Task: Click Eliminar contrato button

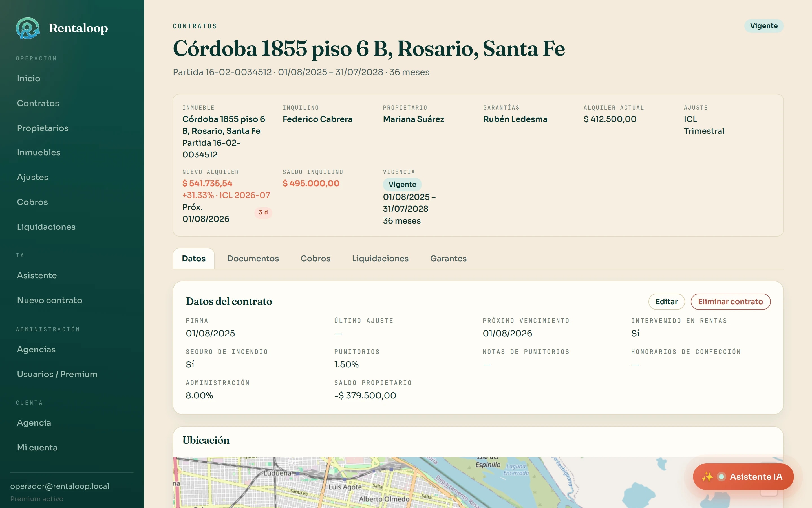Action: tap(731, 301)
